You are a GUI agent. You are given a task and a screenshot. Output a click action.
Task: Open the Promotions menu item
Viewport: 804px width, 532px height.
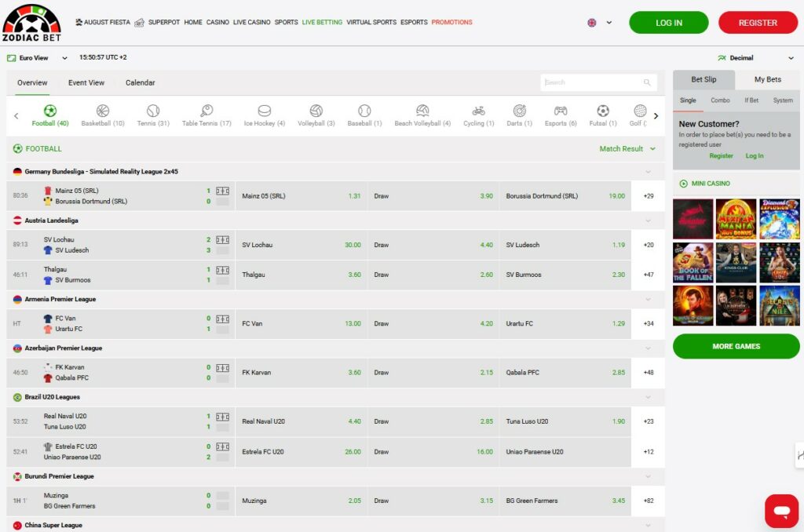coord(451,23)
